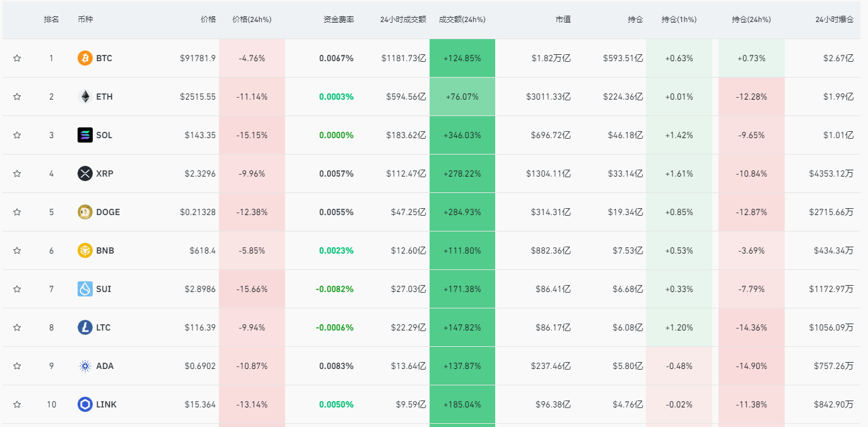Viewport: 868px width, 427px height.
Task: Click the 持仓(24h%) column header
Action: click(751, 20)
